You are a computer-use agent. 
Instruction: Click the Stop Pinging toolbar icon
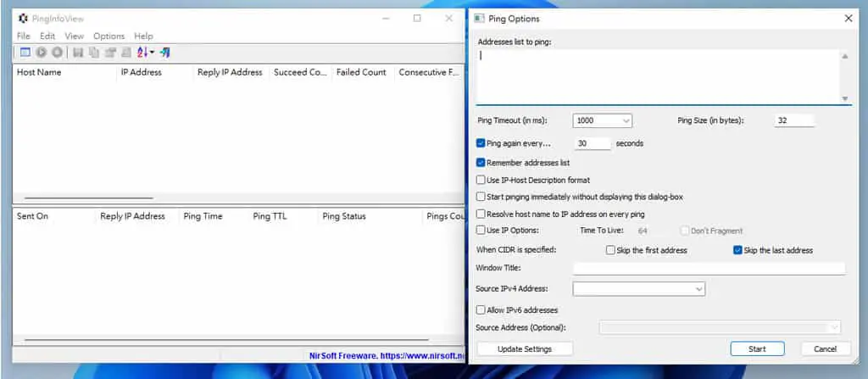pos(57,52)
